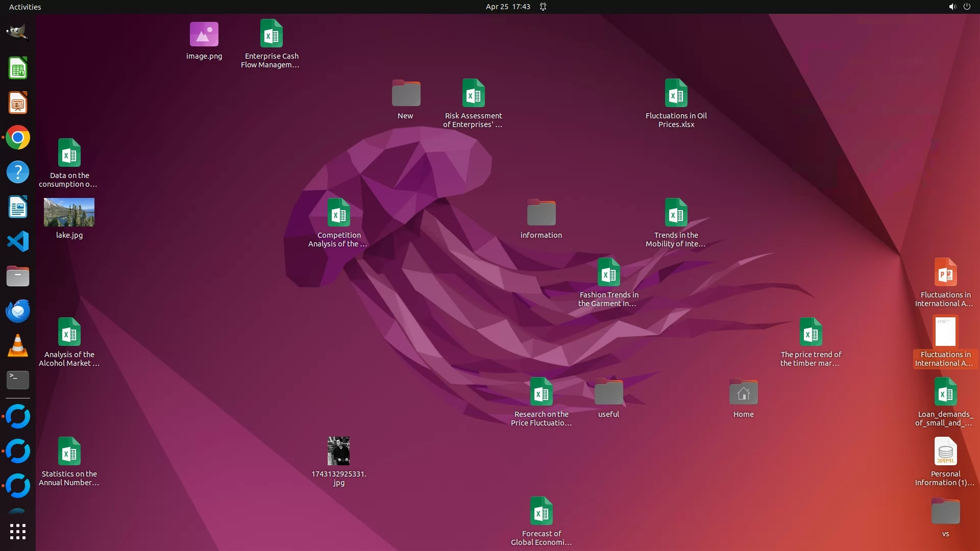Select the information folder
The height and width of the screenshot is (551, 980).
(x=541, y=213)
